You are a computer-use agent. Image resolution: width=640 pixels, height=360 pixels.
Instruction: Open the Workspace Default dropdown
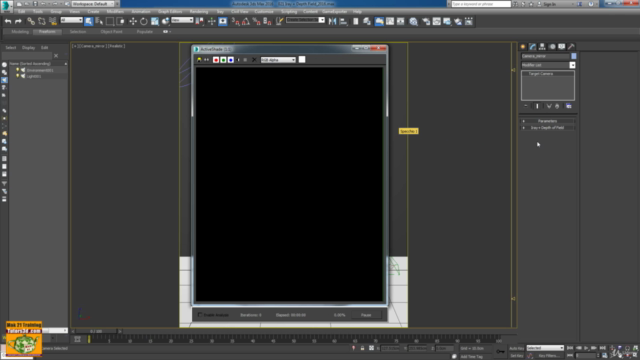(93, 4)
